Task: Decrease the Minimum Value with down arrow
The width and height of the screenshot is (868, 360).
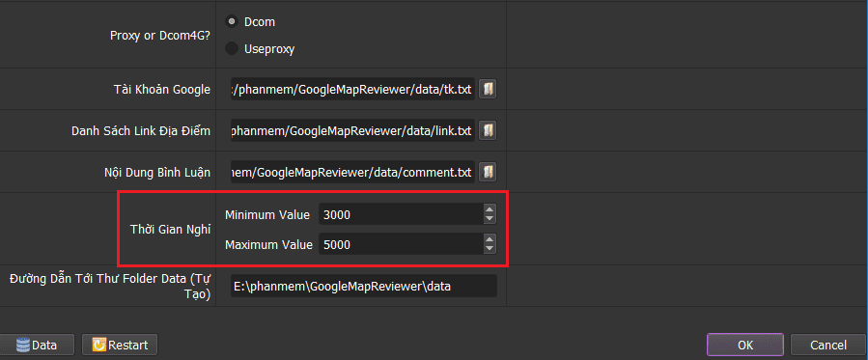Action: pos(490,219)
